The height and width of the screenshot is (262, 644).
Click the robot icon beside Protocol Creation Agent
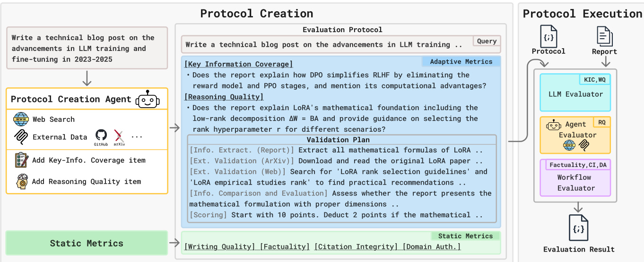tap(148, 99)
